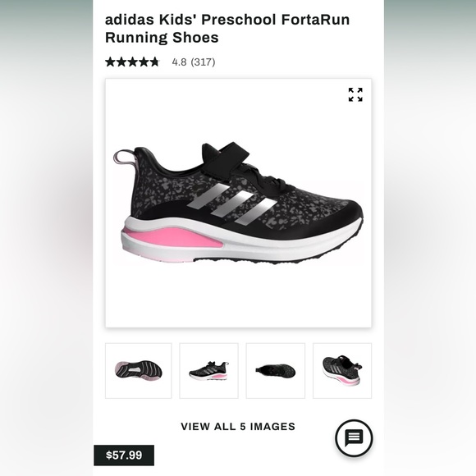The image size is (476, 476).
Task: Click the star rating icons
Action: click(132, 62)
